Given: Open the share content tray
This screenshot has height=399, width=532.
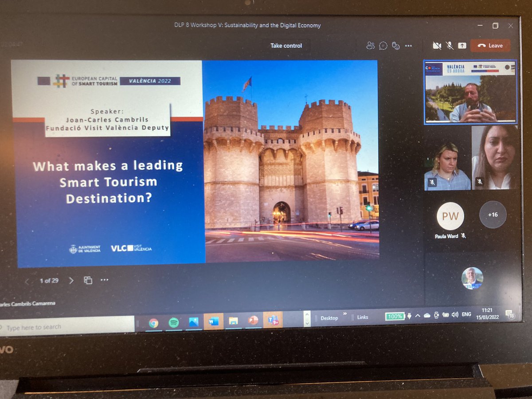Looking at the screenshot, I should coord(462,45).
